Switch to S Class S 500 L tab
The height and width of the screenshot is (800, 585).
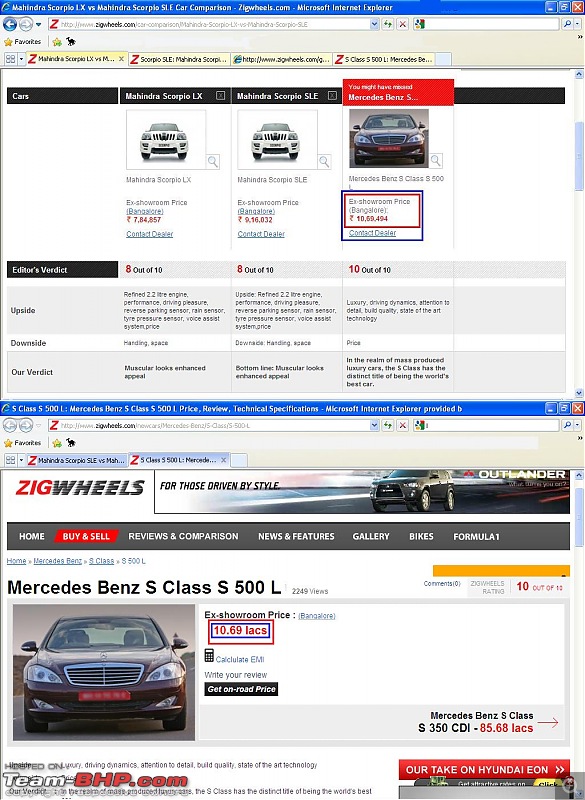point(384,60)
